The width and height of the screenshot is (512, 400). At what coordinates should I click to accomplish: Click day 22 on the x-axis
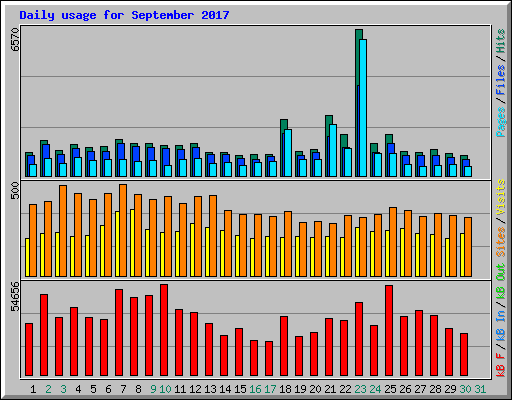click(x=345, y=389)
